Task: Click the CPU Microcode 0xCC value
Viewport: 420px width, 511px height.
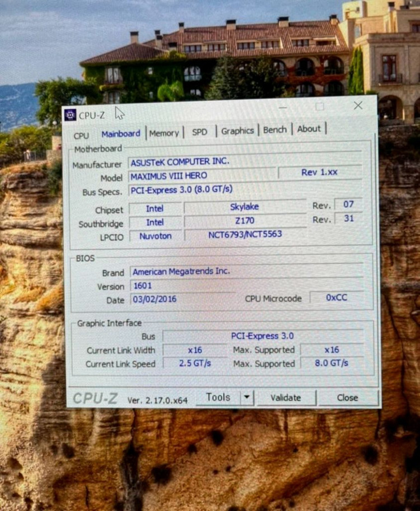Action: point(337,298)
